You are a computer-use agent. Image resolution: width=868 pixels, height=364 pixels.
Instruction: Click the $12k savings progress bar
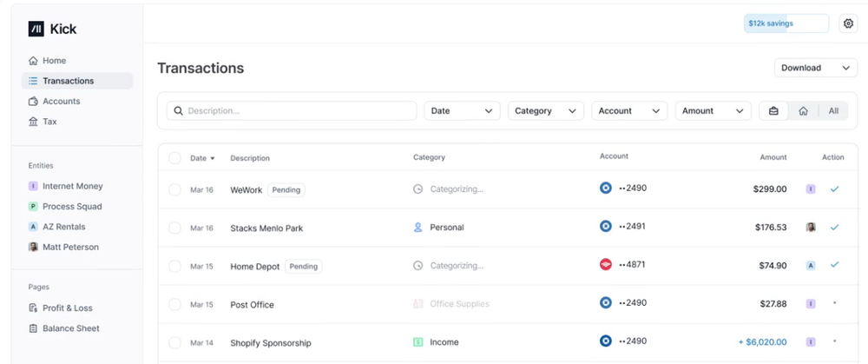click(786, 23)
